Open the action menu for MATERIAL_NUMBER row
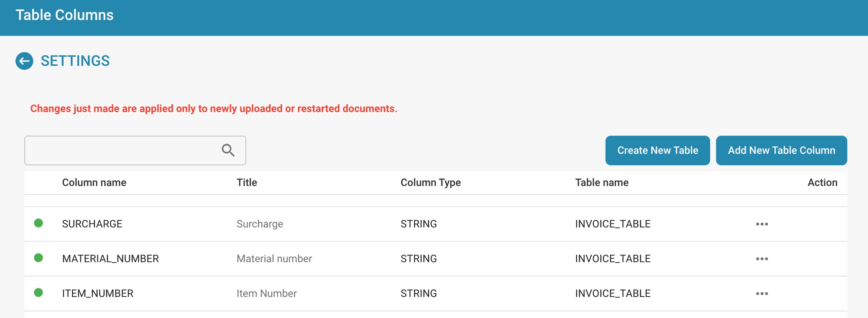 [x=762, y=259]
